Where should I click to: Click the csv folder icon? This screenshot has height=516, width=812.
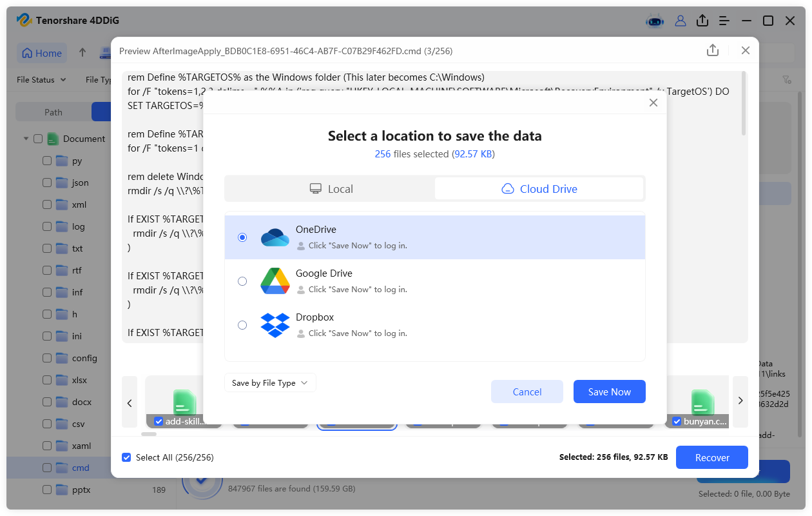click(62, 424)
